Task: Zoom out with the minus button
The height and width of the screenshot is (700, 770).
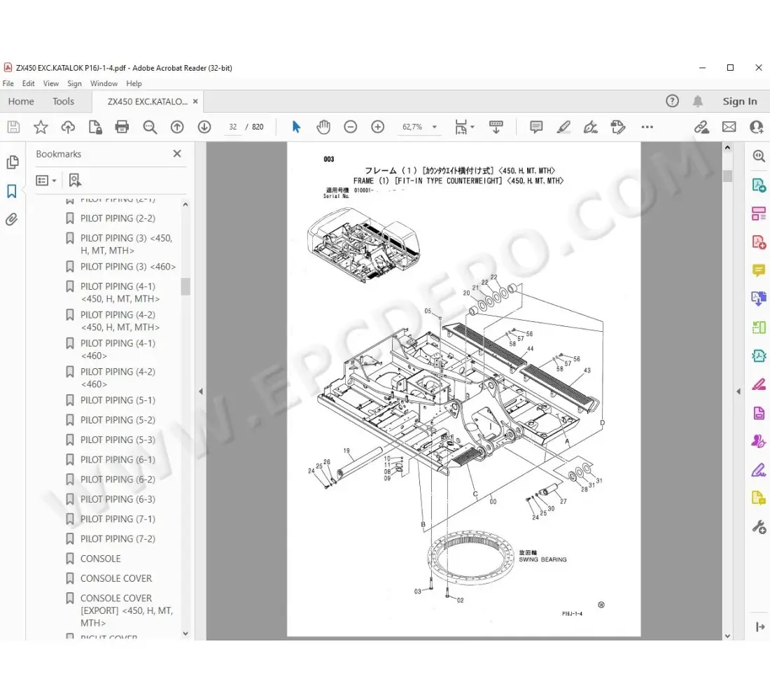Action: [x=350, y=127]
